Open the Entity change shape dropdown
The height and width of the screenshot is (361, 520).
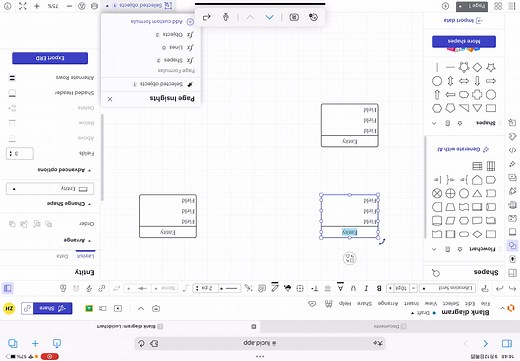pos(50,189)
